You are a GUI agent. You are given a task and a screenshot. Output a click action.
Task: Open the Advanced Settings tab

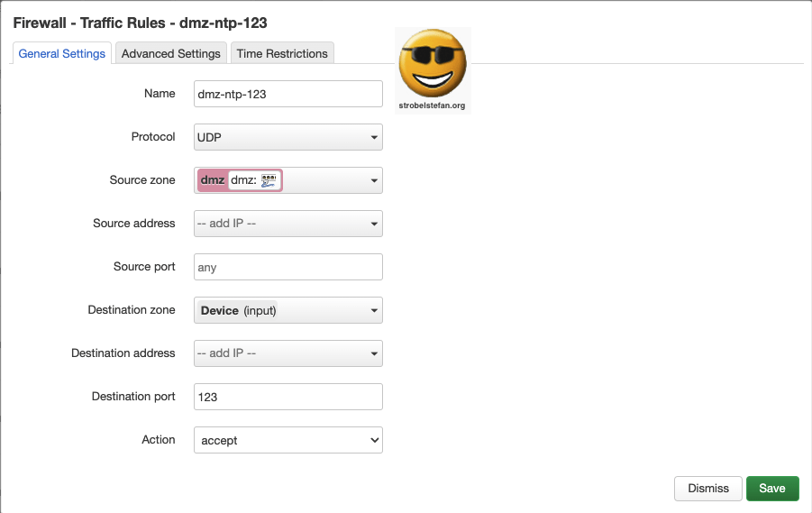point(171,53)
